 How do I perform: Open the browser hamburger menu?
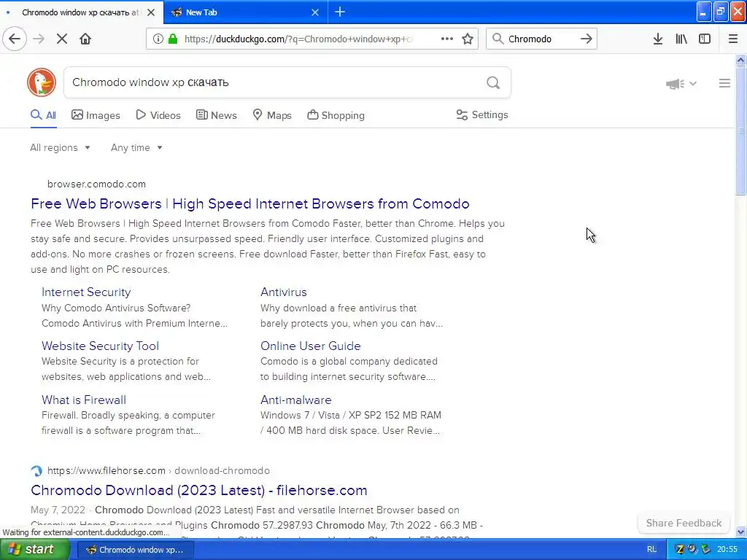coord(733,39)
